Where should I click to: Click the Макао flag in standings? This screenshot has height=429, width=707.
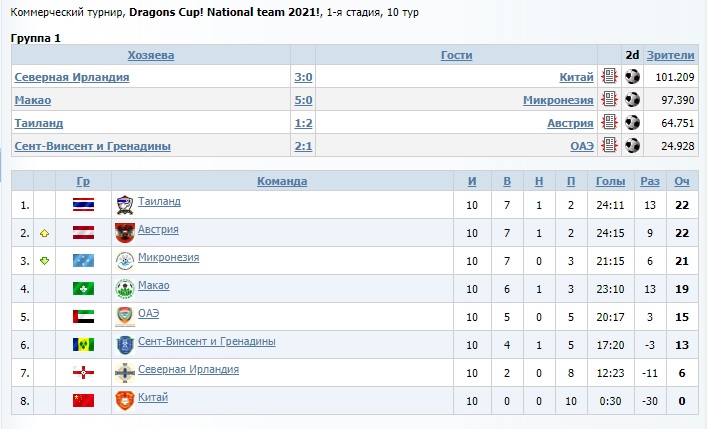[x=84, y=289]
